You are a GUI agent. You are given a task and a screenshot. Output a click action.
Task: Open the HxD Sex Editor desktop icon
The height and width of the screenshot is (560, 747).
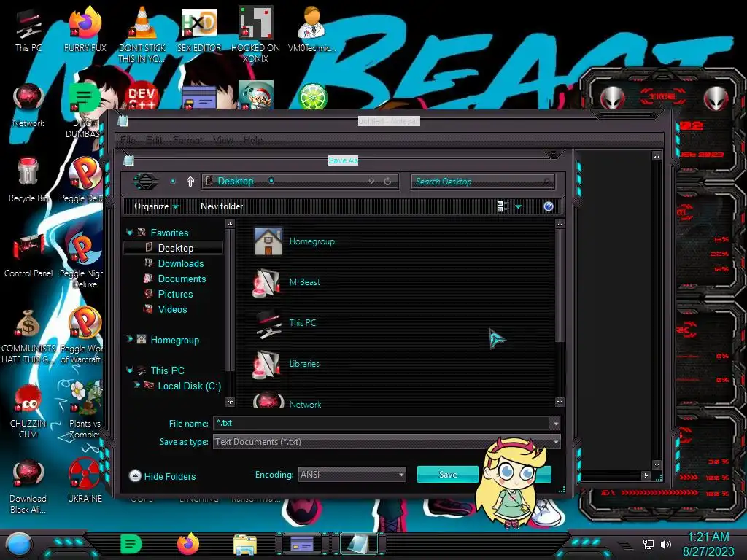[199, 29]
